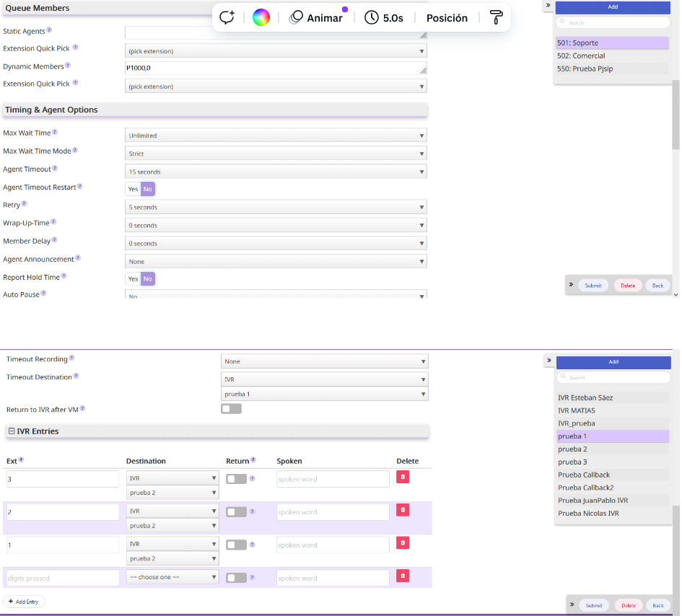Open the paint roller copy style tool

(x=496, y=17)
